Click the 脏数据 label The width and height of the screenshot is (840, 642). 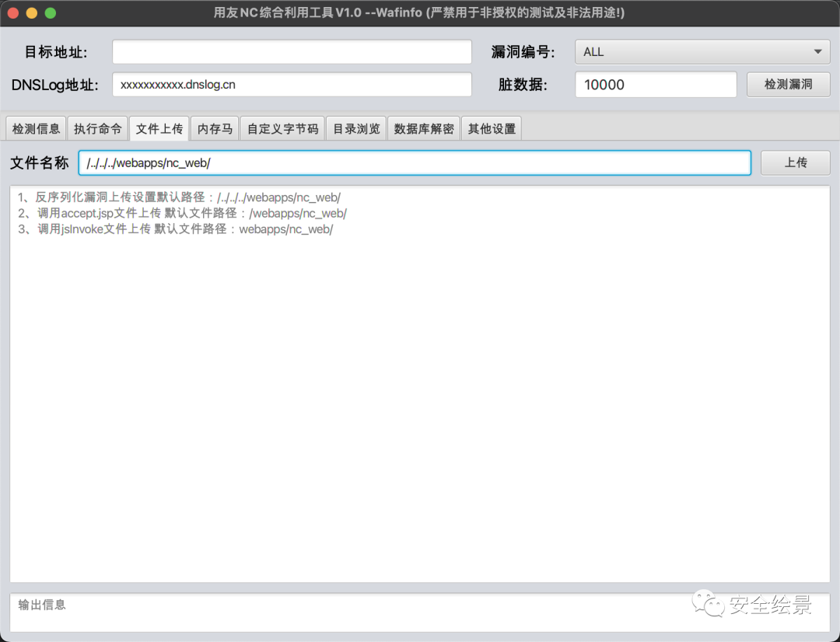pyautogui.click(x=523, y=85)
